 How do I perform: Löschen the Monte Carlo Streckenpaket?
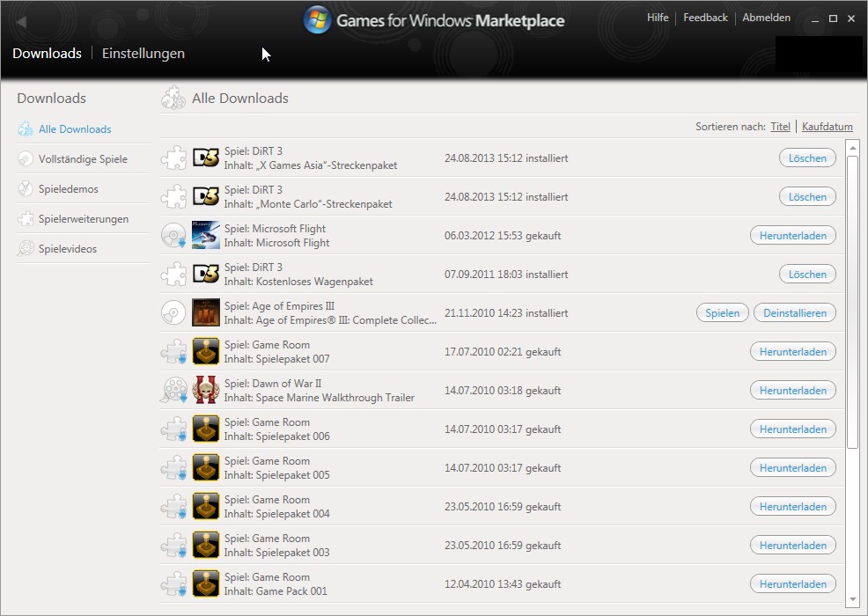click(807, 196)
